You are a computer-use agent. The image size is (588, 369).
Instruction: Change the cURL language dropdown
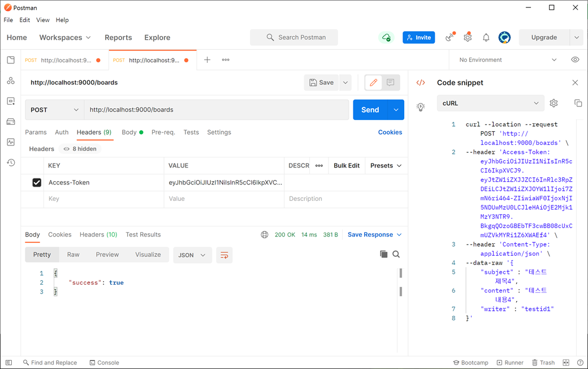click(491, 103)
